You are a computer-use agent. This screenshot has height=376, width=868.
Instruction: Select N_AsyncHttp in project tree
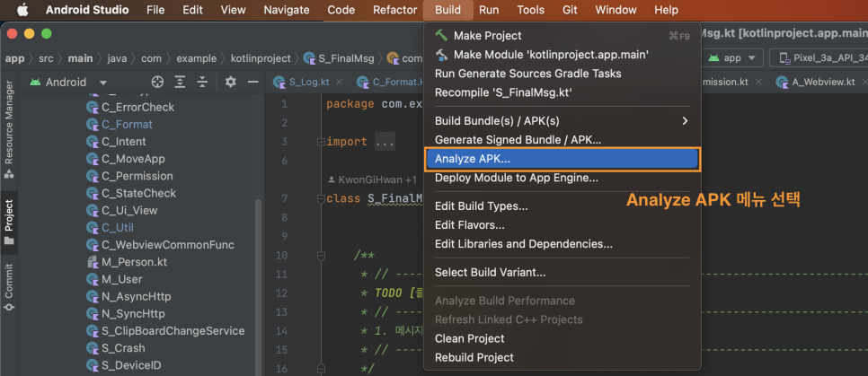137,296
